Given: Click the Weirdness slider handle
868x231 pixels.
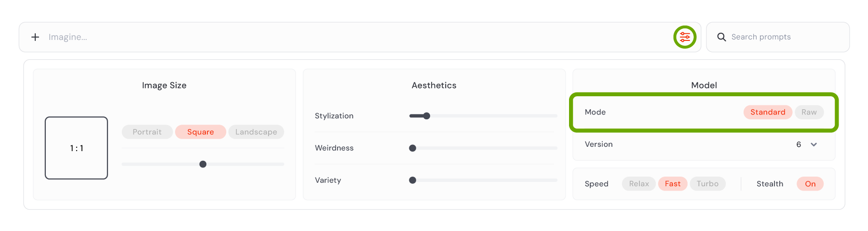Looking at the screenshot, I should click(412, 148).
